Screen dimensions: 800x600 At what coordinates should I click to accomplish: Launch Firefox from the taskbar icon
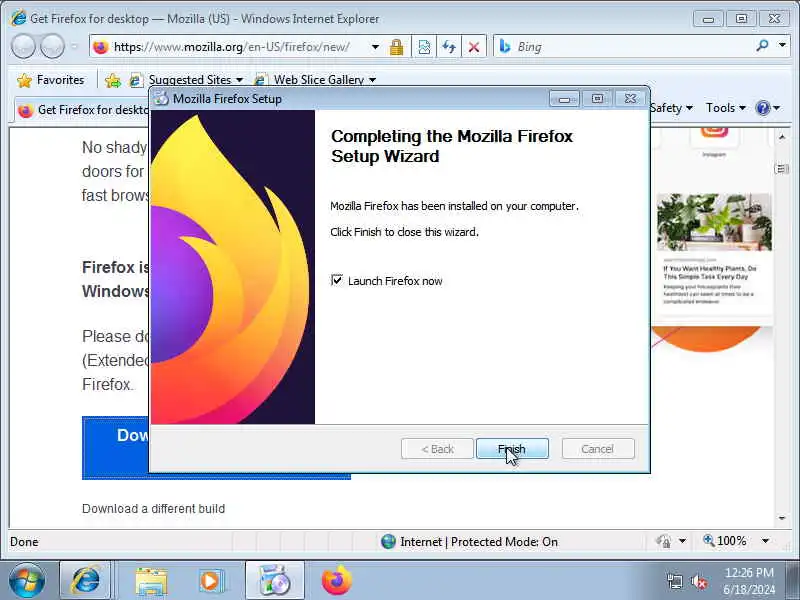point(336,580)
